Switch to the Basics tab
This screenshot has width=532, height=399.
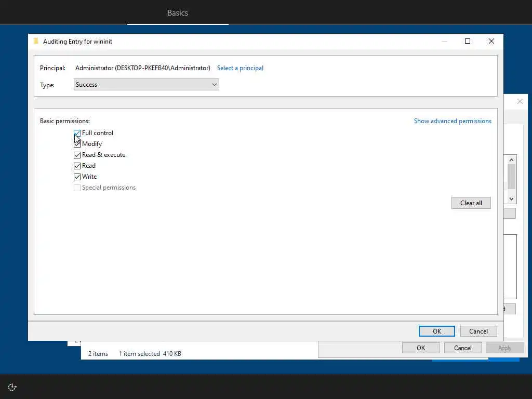178,13
